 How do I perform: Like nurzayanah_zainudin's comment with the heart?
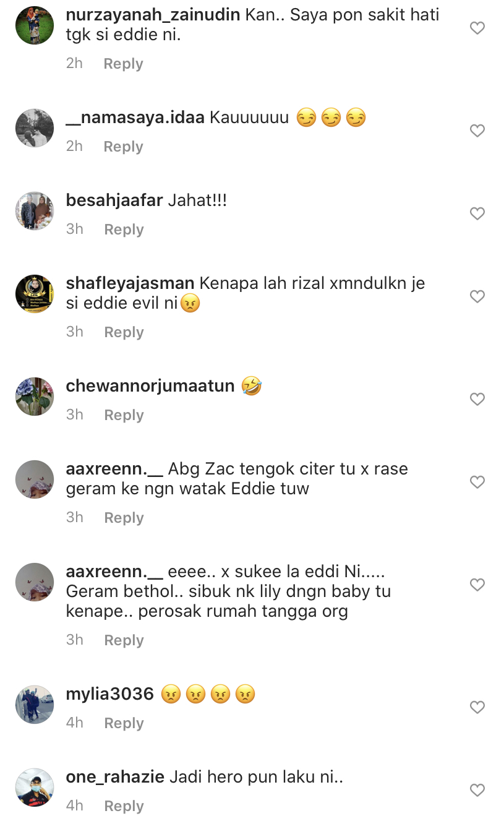477,28
